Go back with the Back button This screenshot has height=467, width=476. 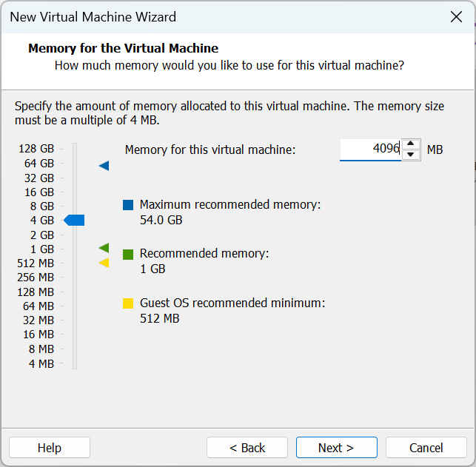tap(247, 448)
